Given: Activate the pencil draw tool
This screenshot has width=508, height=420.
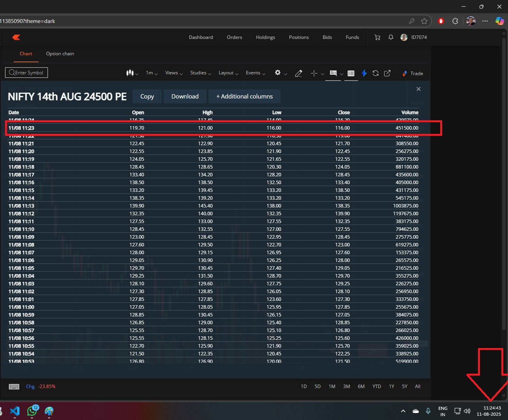Looking at the screenshot, I should (299, 73).
